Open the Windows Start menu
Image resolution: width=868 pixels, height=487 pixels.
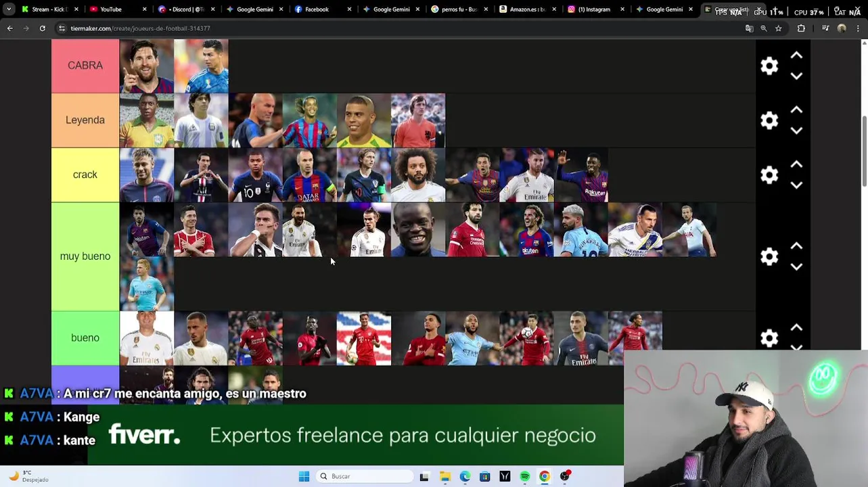(304, 476)
